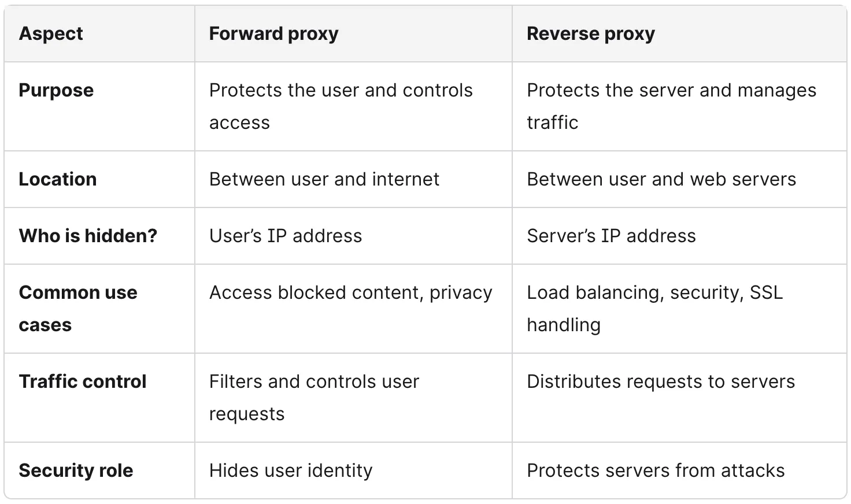The width and height of the screenshot is (851, 504).
Task: Select the 'Security role' row label
Action: [76, 470]
